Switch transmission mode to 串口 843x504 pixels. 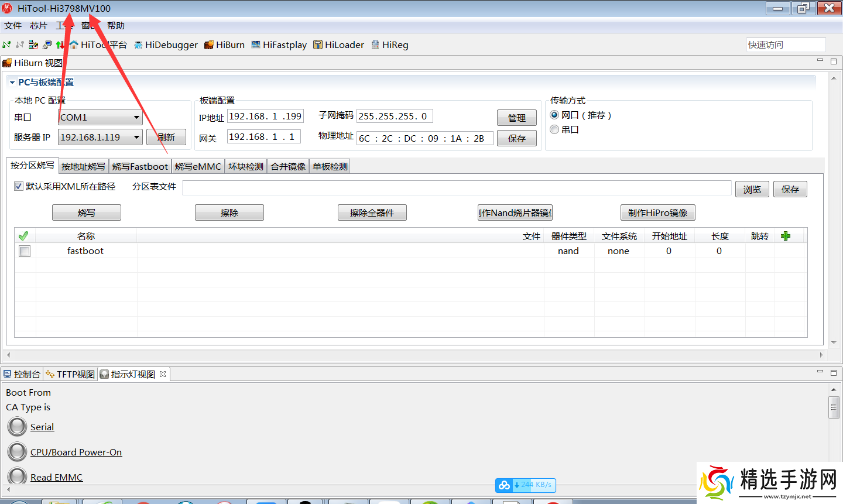point(554,129)
